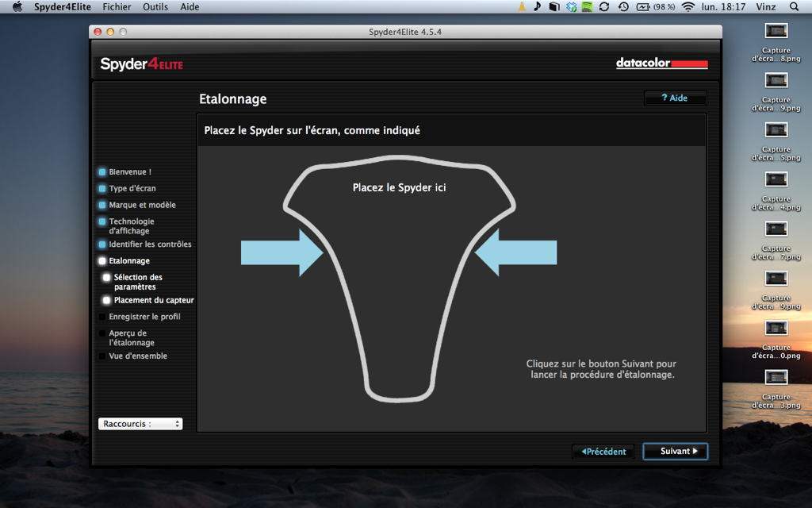Viewport: 812px width, 508px height.
Task: Click the VLC cone menu bar icon
Action: (521, 6)
